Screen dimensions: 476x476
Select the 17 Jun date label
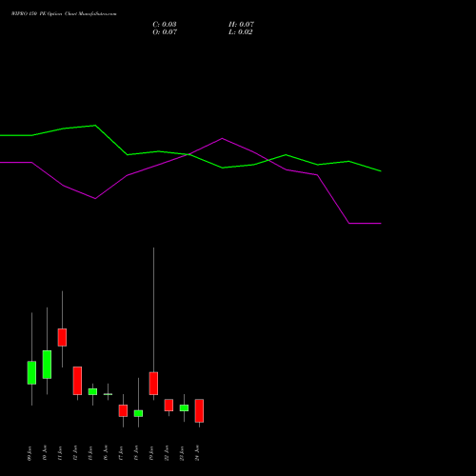[x=121, y=453]
